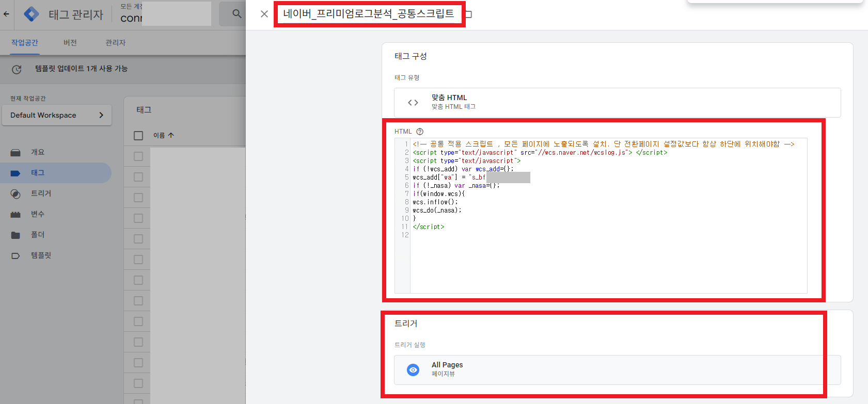
Task: Check the first tag row checkbox
Action: [138, 156]
